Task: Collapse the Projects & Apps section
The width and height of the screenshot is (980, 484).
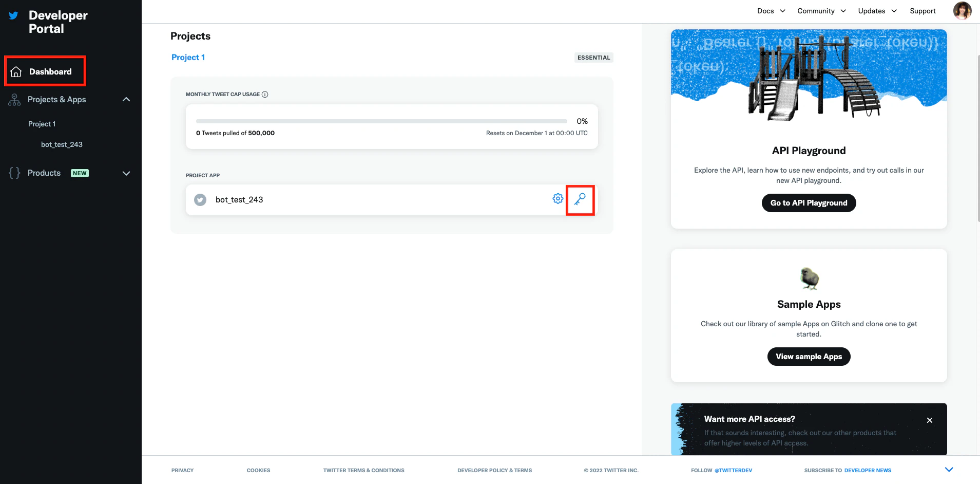Action: click(126, 100)
